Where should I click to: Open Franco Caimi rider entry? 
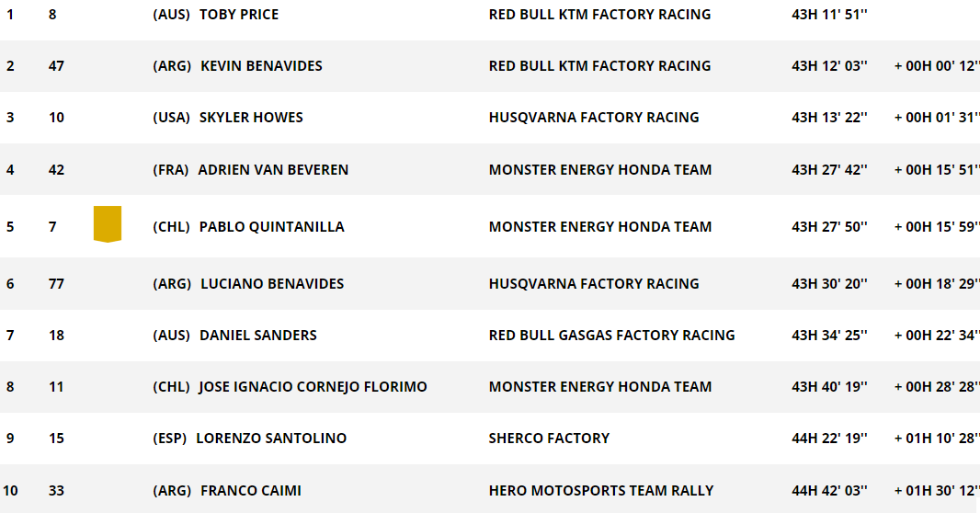251,491
